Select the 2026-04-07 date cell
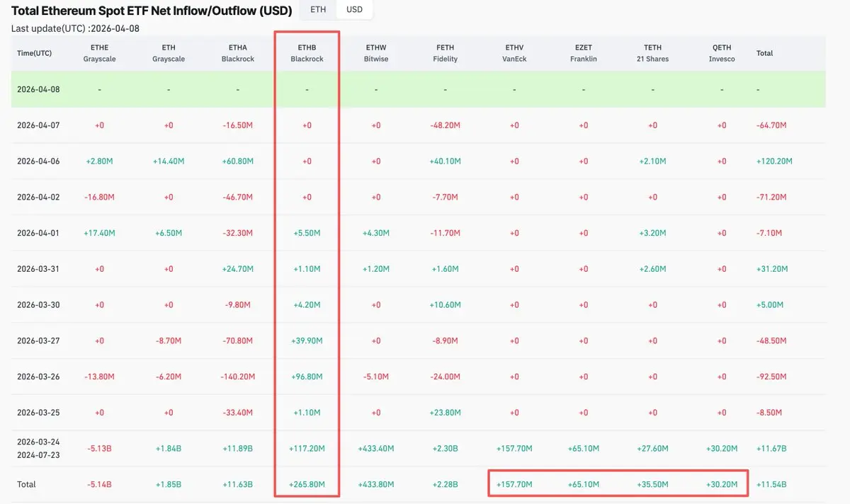This screenshot has height=504, width=850. 38,125
